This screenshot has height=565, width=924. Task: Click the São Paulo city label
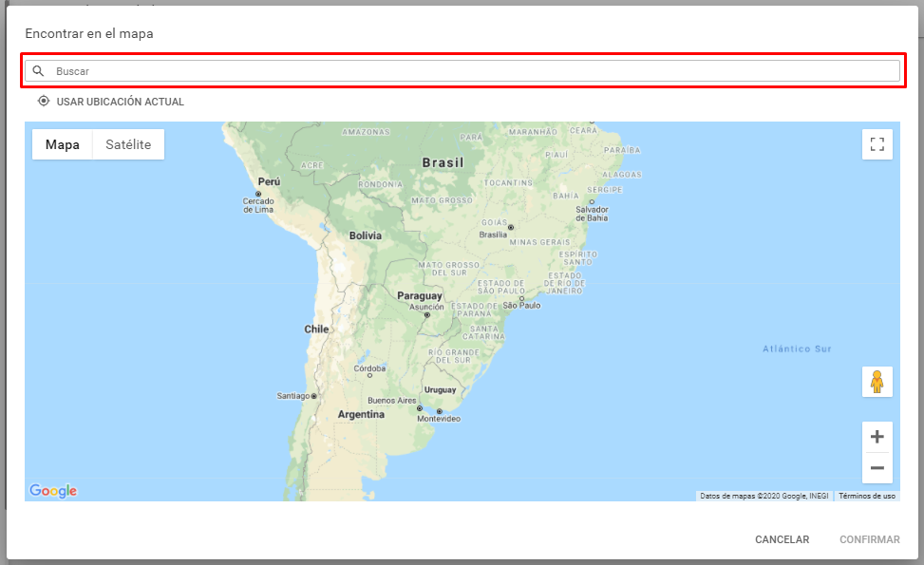[521, 305]
